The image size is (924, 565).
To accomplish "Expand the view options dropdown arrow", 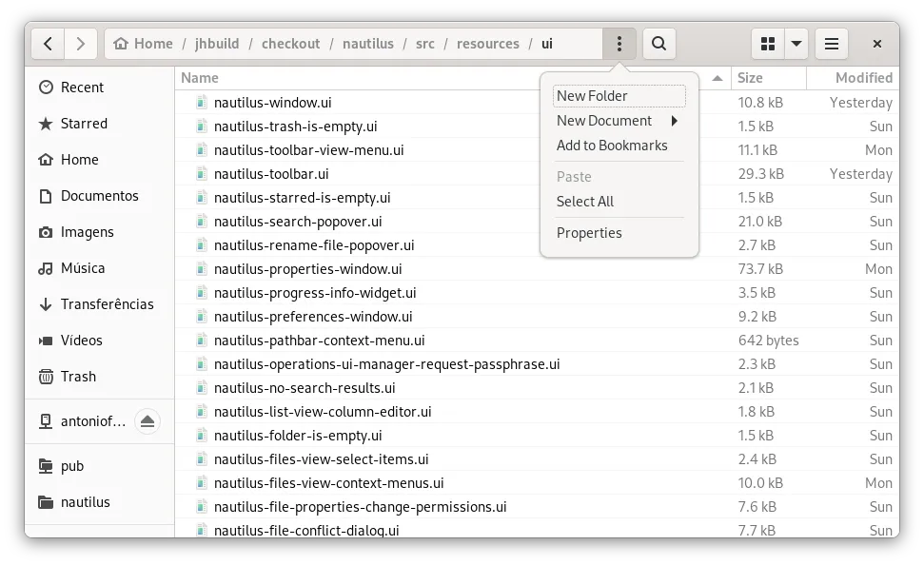I will click(796, 44).
